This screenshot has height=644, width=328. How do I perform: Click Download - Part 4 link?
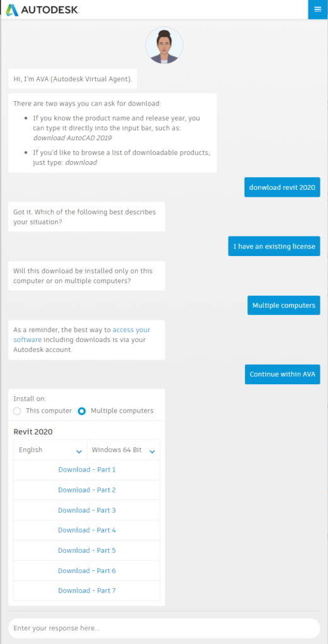pos(87,530)
